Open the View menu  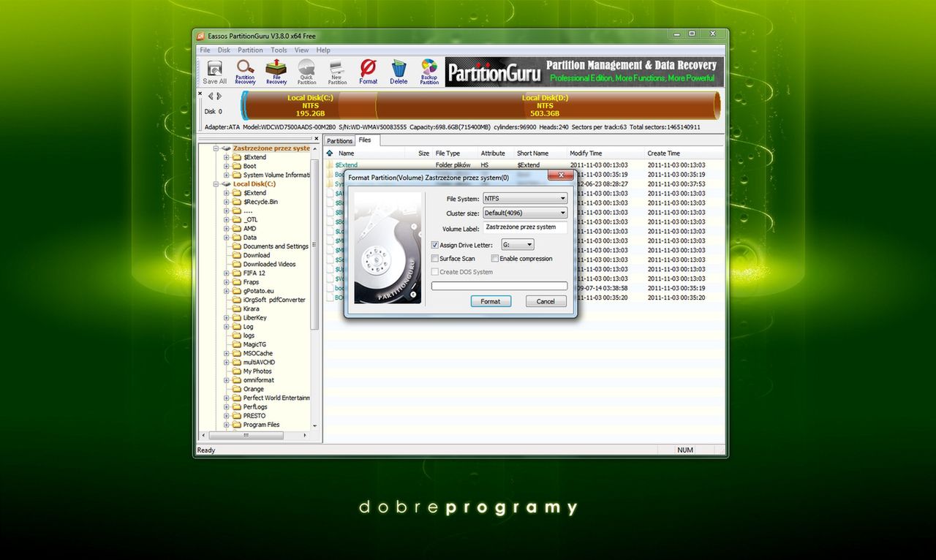pos(301,50)
